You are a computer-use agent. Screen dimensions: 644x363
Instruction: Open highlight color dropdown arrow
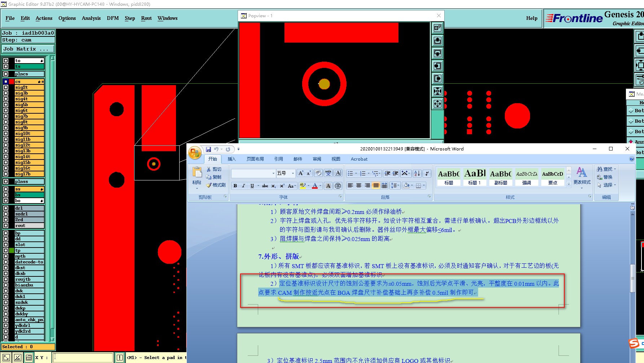(x=308, y=186)
